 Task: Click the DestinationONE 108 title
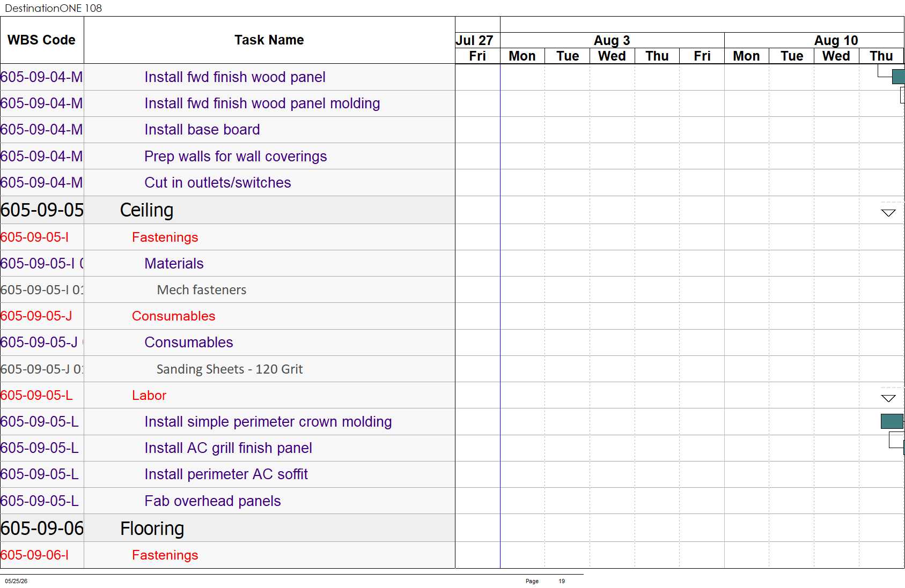tap(54, 8)
